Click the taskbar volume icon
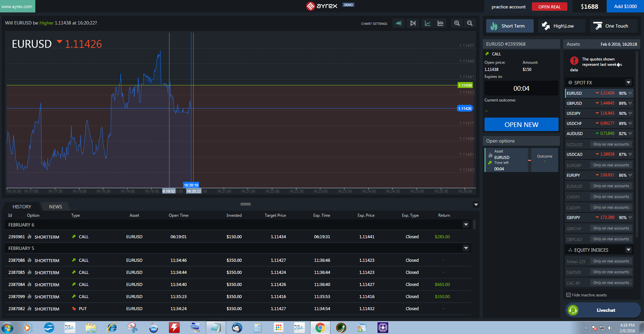 [x=610, y=328]
